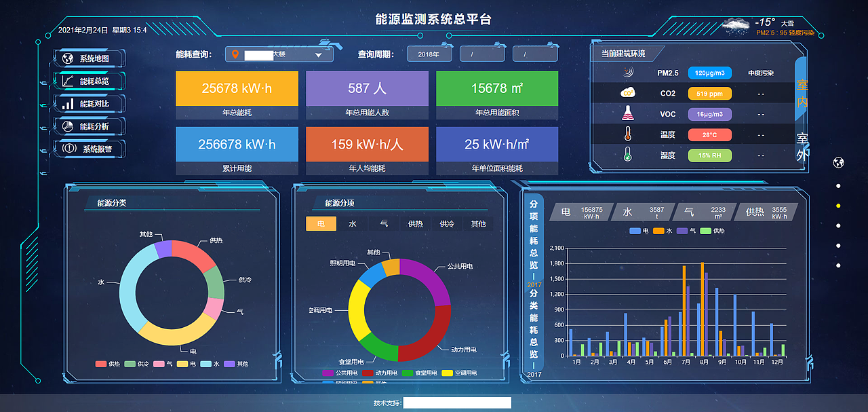Viewport: 868px width, 412px height.
Task: Toggle 供冷 legend in 能源分类 chart
Action: click(x=136, y=364)
